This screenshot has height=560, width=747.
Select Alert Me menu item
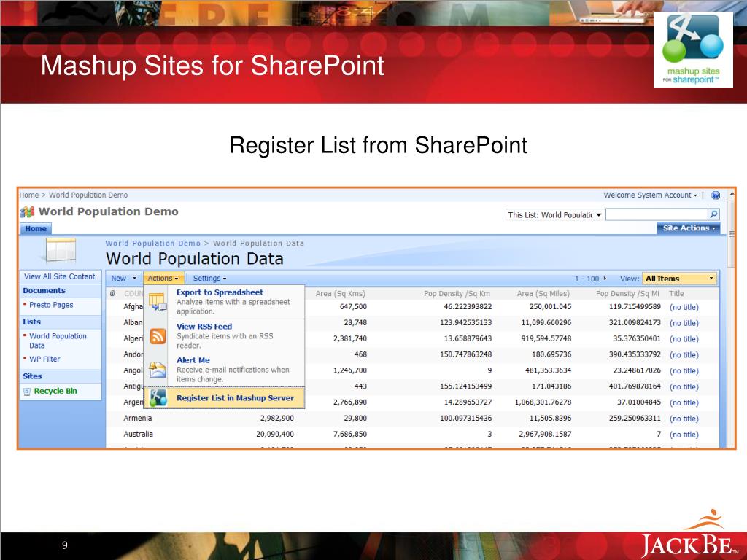[225, 370]
